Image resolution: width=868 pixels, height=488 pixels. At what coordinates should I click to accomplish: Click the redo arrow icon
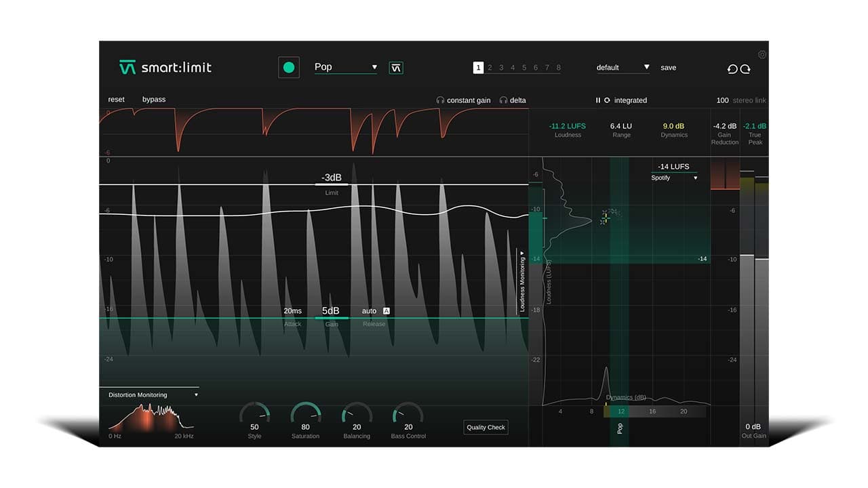(x=746, y=69)
